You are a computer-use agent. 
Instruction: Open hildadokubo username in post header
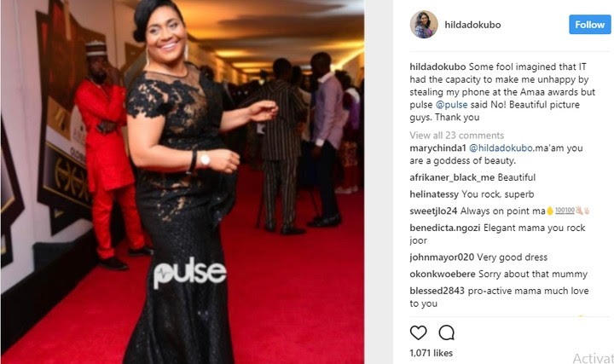click(472, 25)
